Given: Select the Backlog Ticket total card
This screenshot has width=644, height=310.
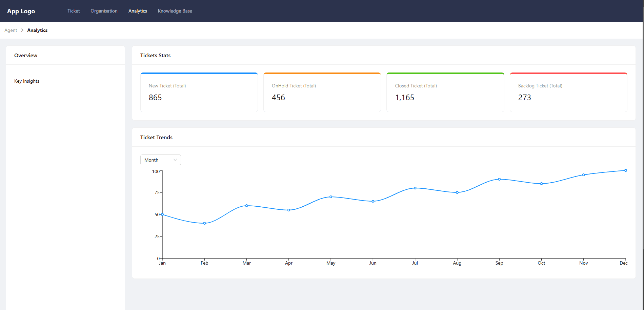Looking at the screenshot, I should tap(568, 92).
